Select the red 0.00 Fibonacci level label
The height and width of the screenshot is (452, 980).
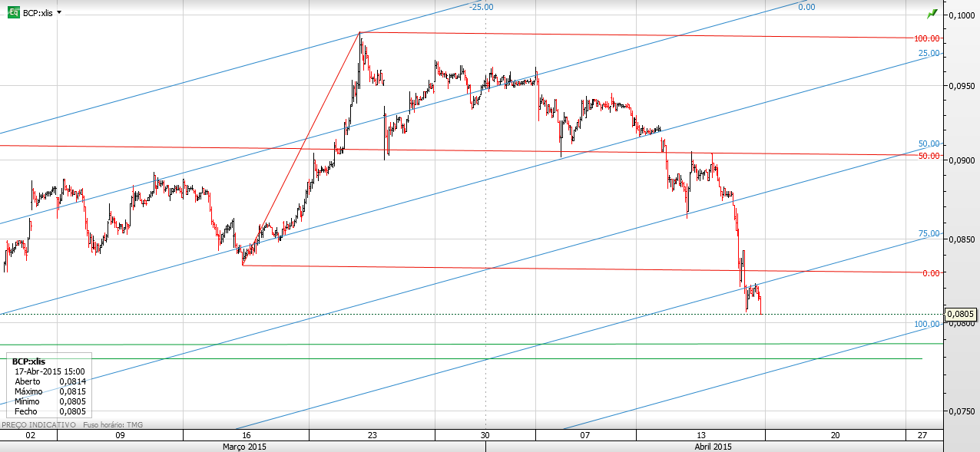click(931, 272)
